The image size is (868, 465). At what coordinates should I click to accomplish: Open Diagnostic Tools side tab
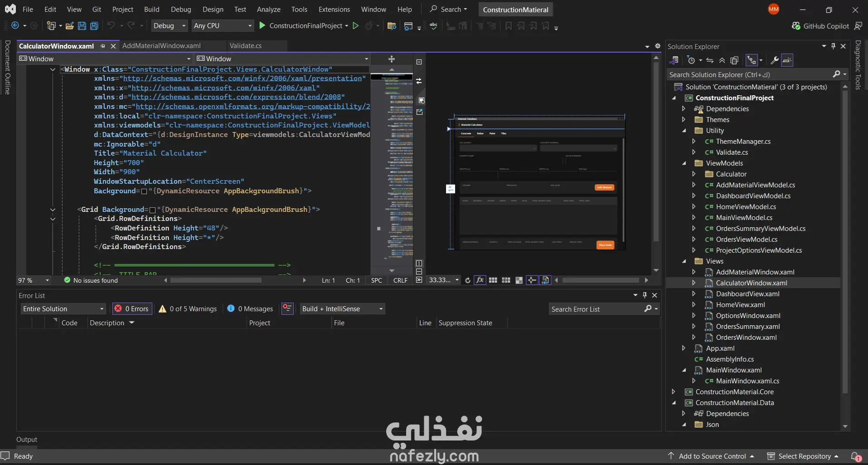858,65
